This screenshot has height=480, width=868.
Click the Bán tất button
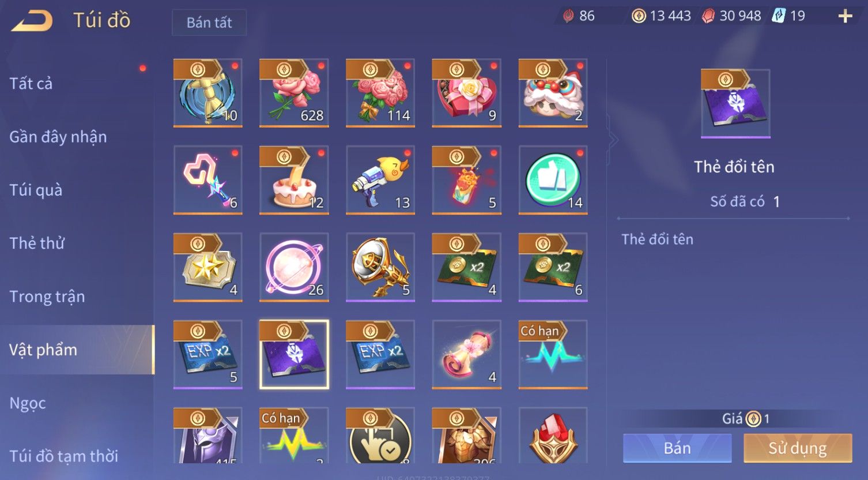pos(209,22)
